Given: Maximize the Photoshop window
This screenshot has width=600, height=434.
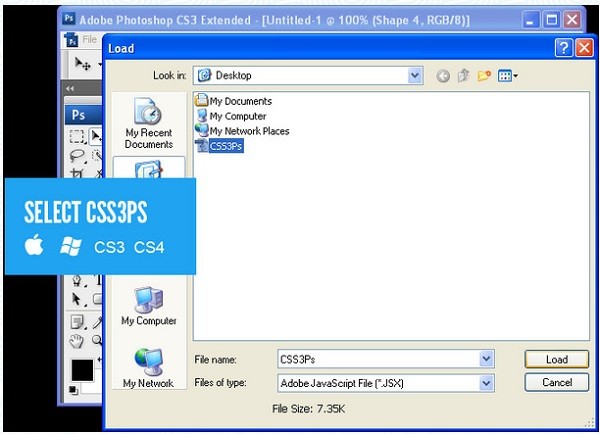Looking at the screenshot, I should (x=551, y=20).
